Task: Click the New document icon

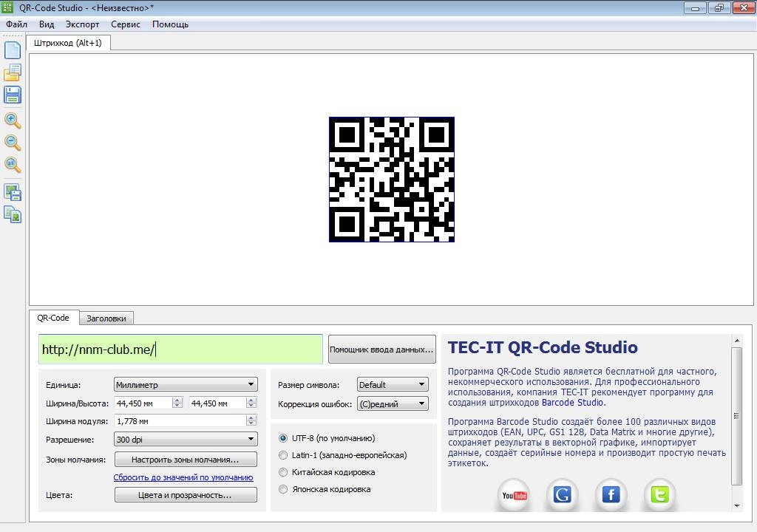Action: pos(13,50)
